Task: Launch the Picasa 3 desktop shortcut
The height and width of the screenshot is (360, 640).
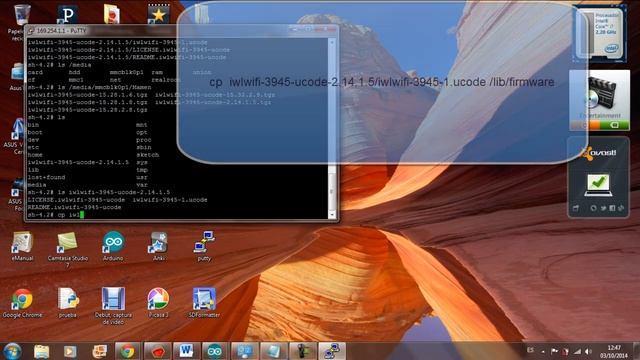Action: coord(158,303)
